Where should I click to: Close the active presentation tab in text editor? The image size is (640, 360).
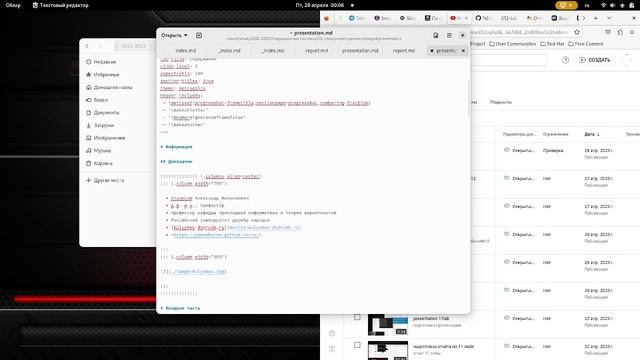pos(463,51)
